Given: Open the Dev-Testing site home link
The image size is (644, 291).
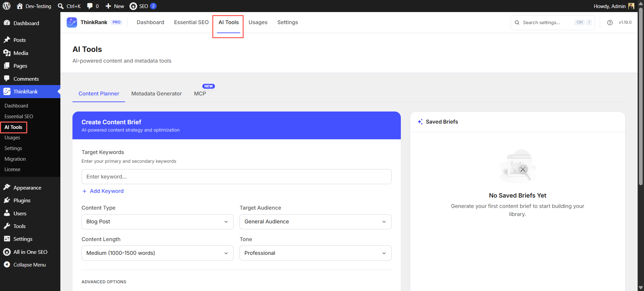Looking at the screenshot, I should pos(34,6).
